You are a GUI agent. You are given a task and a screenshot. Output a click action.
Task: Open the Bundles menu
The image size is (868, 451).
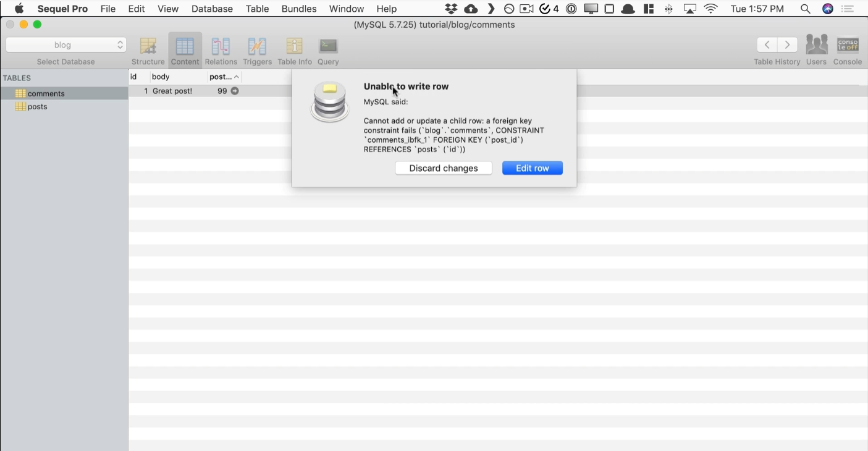(299, 9)
